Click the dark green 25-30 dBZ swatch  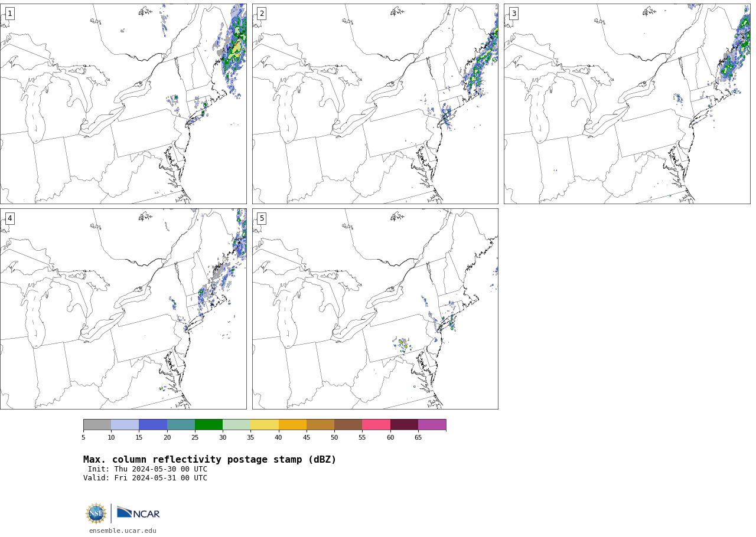point(208,425)
